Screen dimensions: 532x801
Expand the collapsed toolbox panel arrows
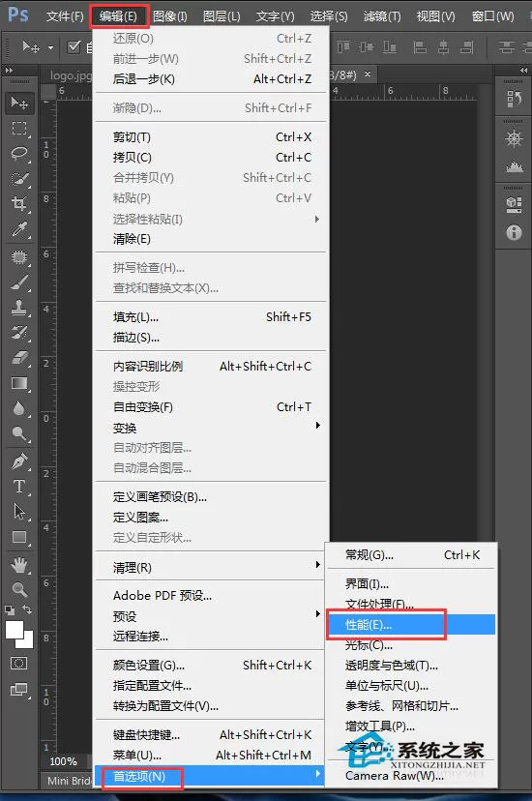(9, 70)
